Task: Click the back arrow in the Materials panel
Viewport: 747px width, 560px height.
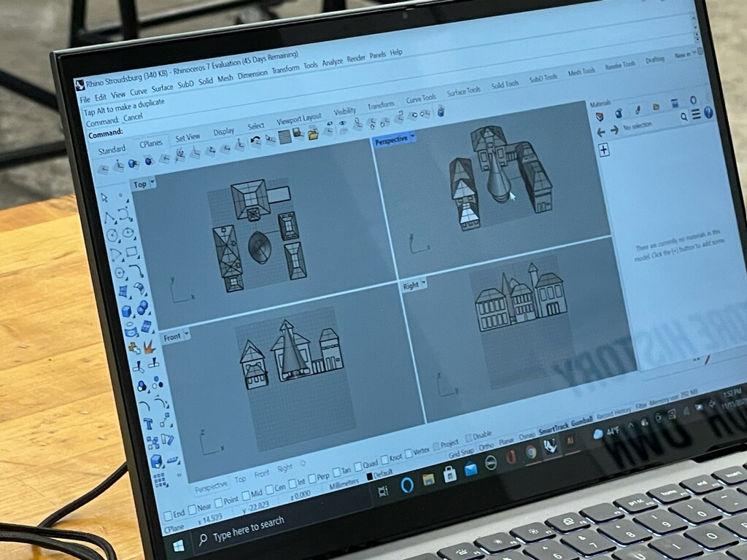Action: [x=601, y=131]
